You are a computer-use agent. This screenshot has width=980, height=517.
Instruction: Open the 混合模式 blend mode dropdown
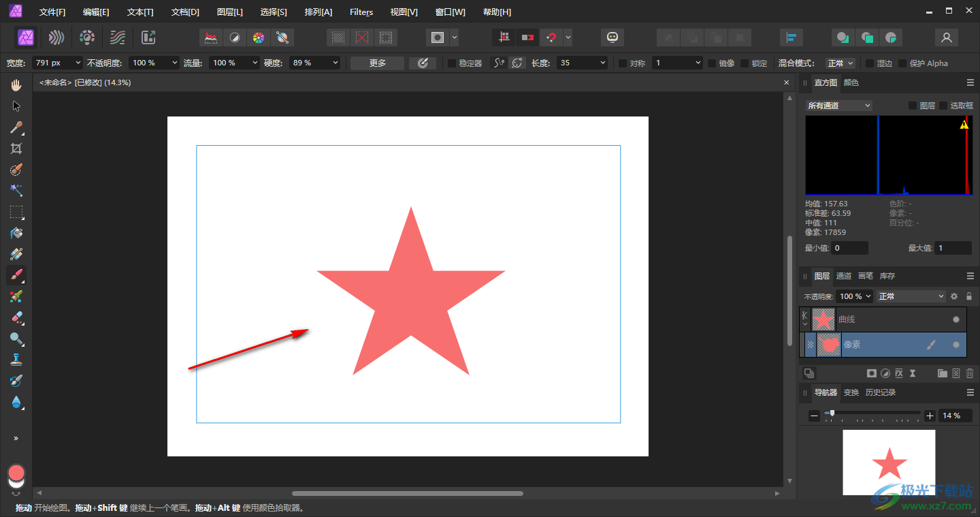[841, 63]
